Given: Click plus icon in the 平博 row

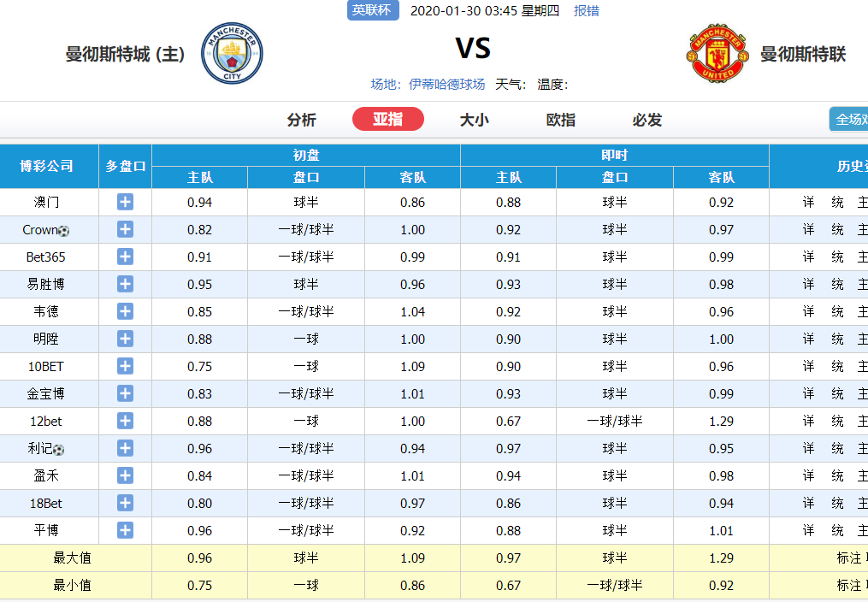Looking at the screenshot, I should 125,530.
